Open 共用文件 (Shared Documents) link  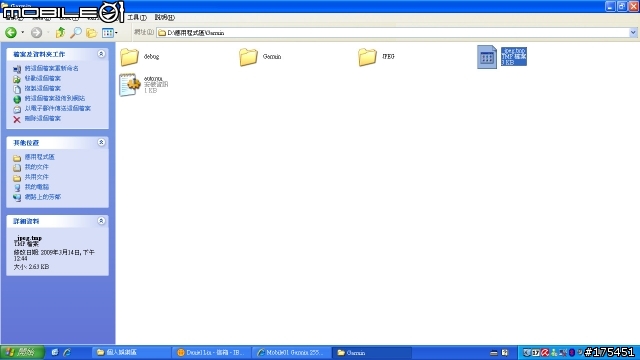[36, 177]
